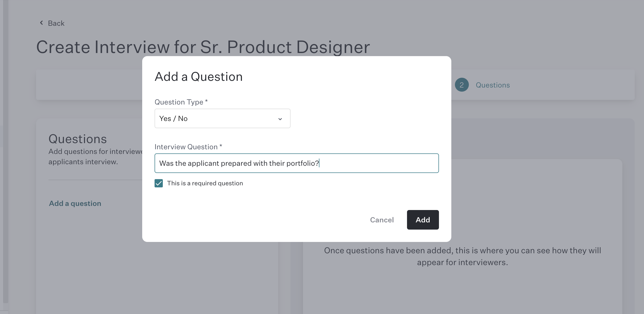Click the step 2 circle badge

coord(462,85)
